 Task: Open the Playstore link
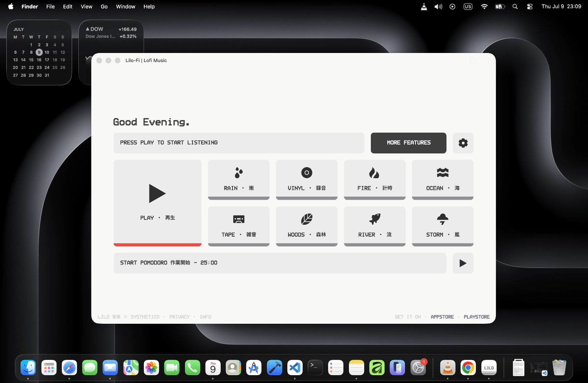coord(477,317)
